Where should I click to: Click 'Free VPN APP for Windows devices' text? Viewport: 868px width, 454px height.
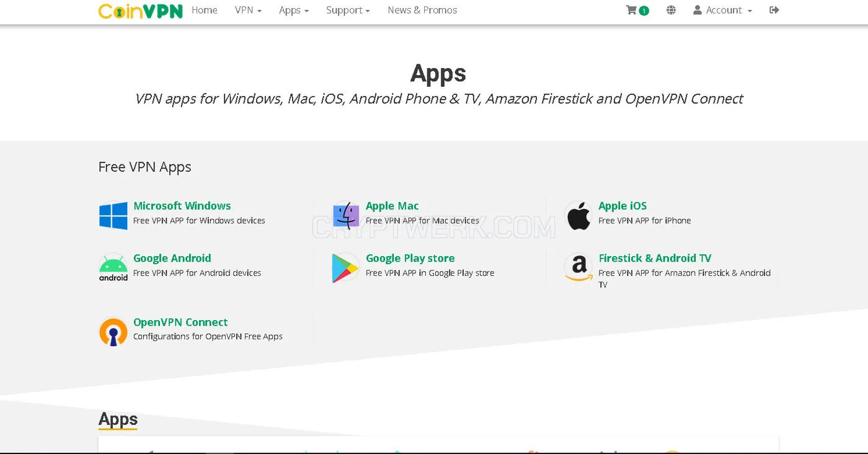[x=199, y=221]
